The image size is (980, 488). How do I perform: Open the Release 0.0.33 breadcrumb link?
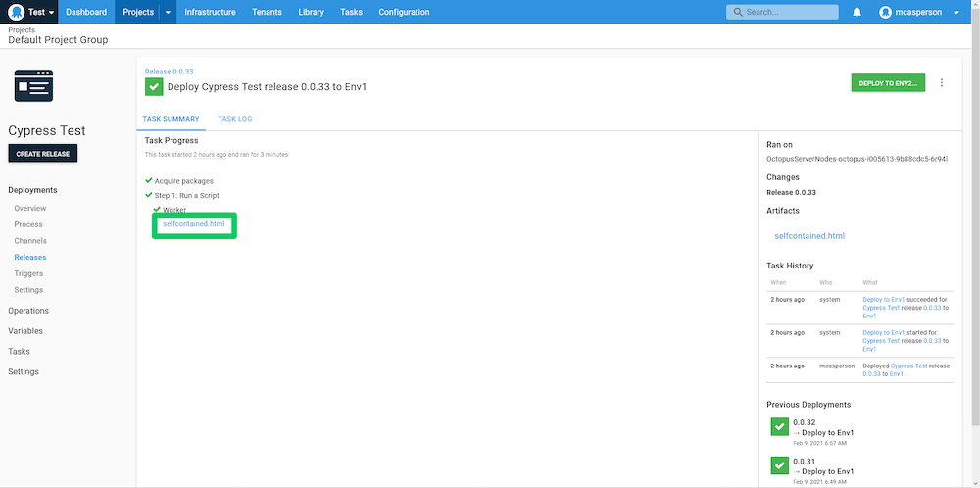169,71
